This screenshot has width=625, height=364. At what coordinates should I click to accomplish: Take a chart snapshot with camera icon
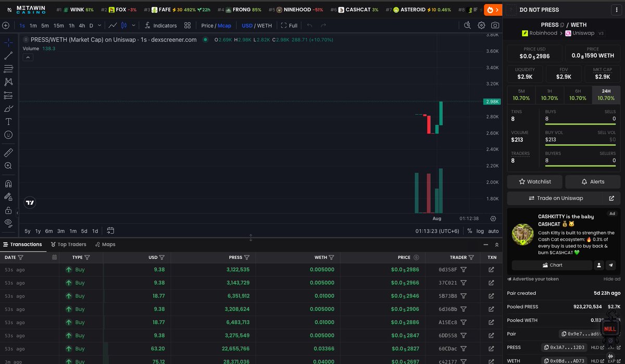tap(495, 26)
